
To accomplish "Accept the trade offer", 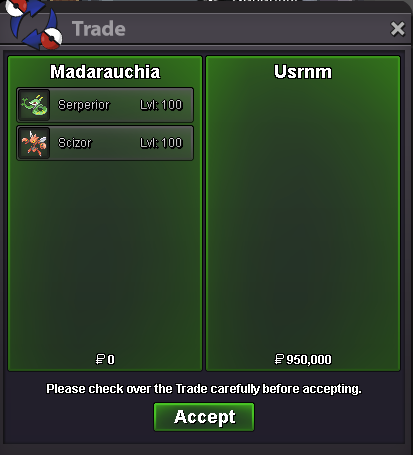I will click(204, 417).
